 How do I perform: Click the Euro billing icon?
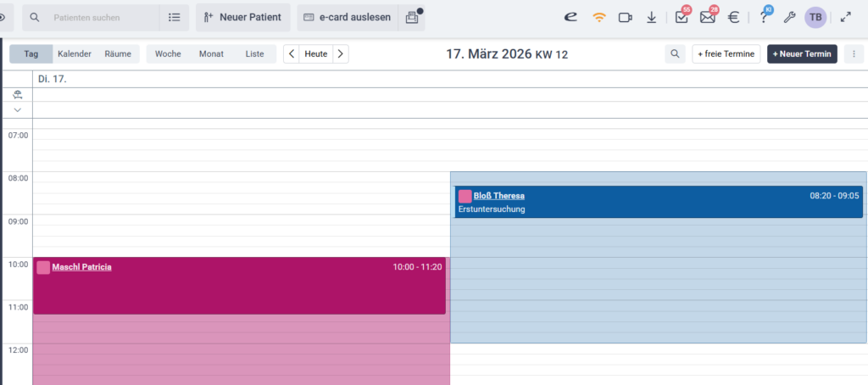click(x=733, y=17)
